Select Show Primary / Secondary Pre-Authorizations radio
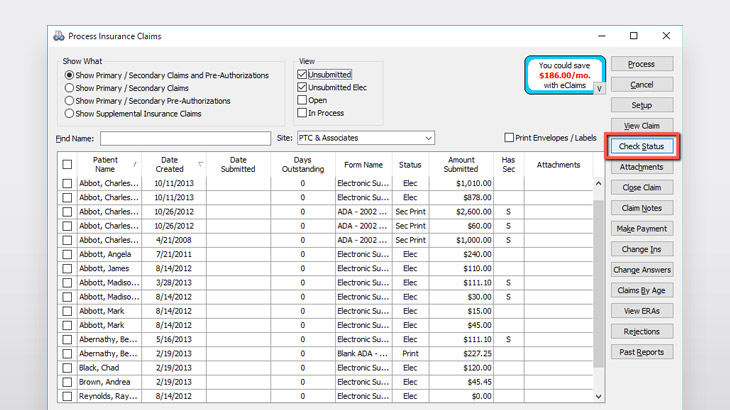Image resolution: width=730 pixels, height=410 pixels. [69, 101]
